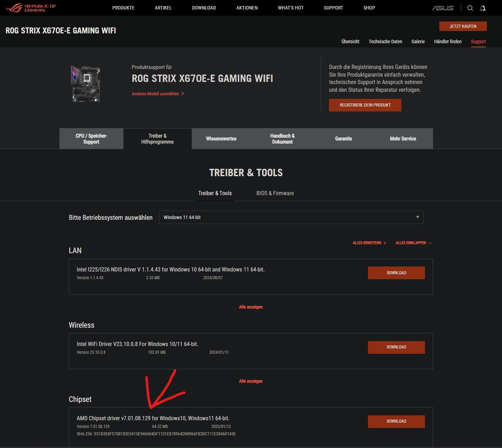Click ALLES ERWEITERN link

click(x=367, y=243)
